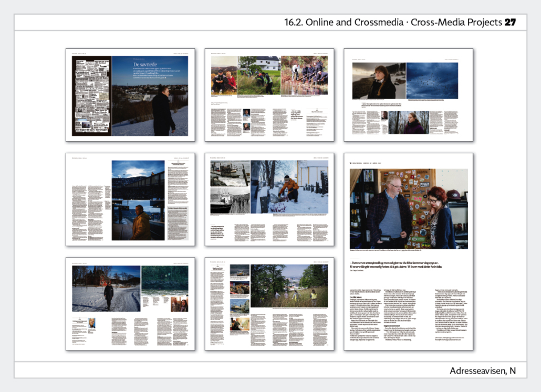Click the header '16.2. Online and Crossmedia · Cross-Media Projects'
The height and width of the screenshot is (392, 541).
pyautogui.click(x=393, y=23)
